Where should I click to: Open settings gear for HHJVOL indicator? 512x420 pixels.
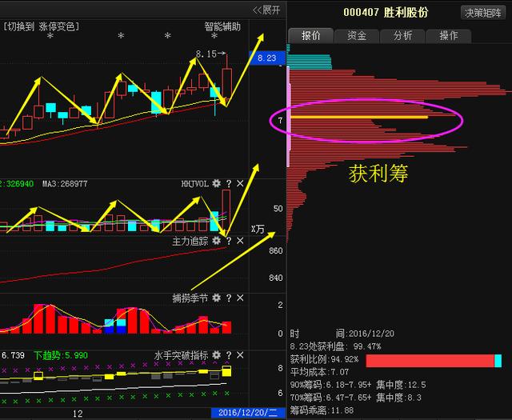pyautogui.click(x=216, y=184)
